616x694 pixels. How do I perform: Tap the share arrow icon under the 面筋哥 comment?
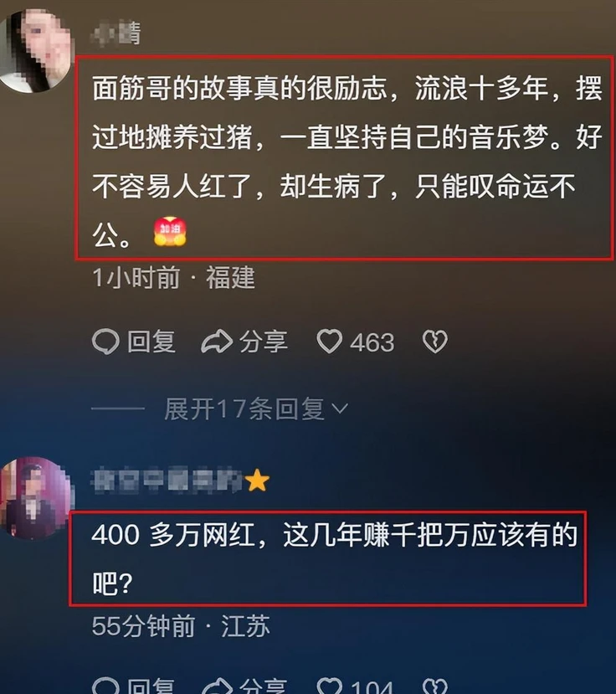coord(217,342)
